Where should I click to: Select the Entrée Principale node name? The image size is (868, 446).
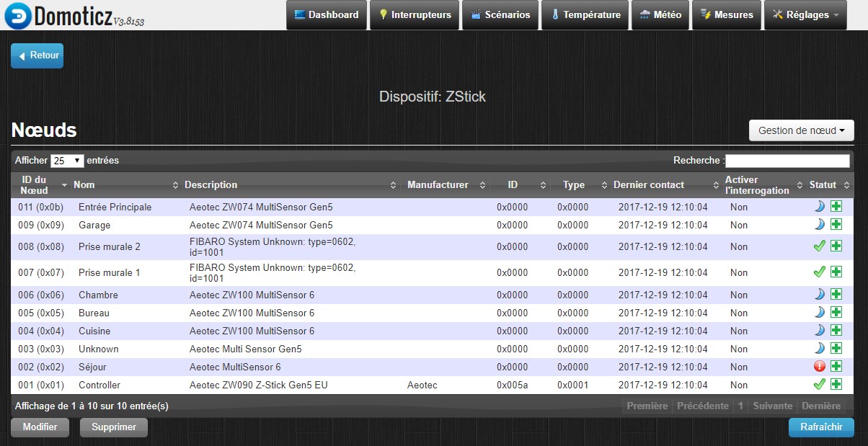point(115,207)
